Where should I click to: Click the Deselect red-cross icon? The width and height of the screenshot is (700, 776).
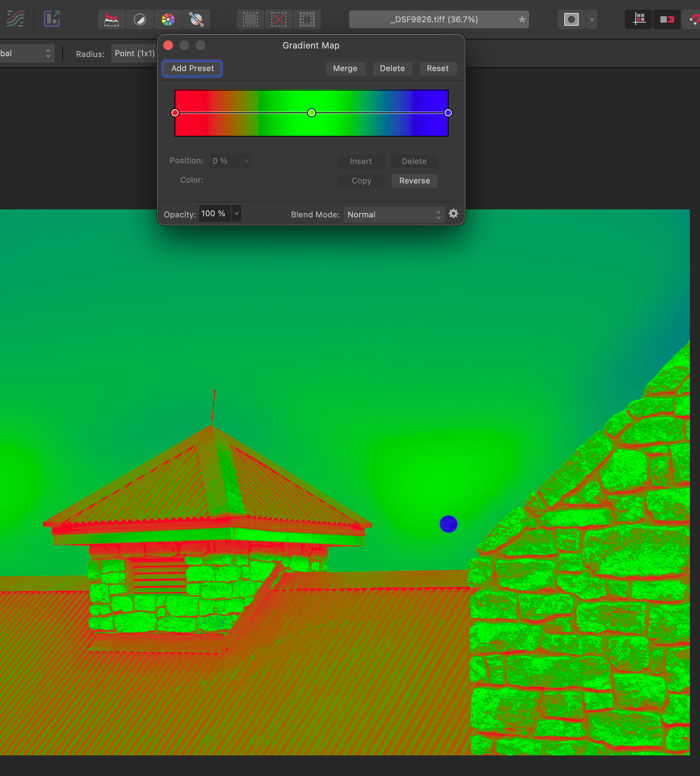tap(279, 19)
